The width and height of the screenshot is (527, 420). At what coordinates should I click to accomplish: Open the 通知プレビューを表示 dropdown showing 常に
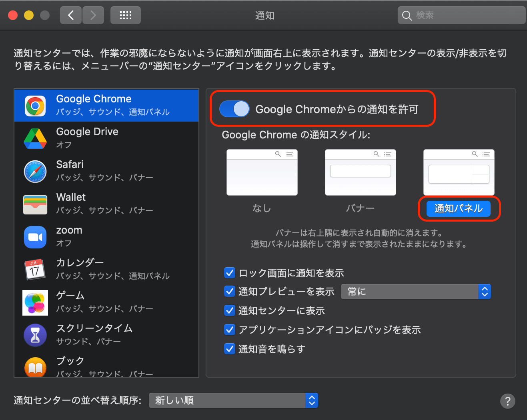(415, 292)
